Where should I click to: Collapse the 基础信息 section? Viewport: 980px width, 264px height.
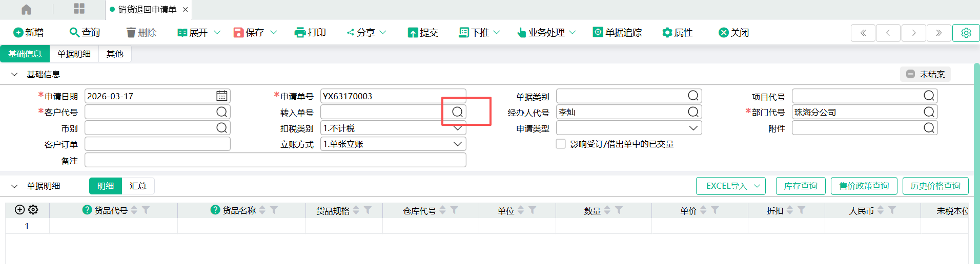pos(14,75)
